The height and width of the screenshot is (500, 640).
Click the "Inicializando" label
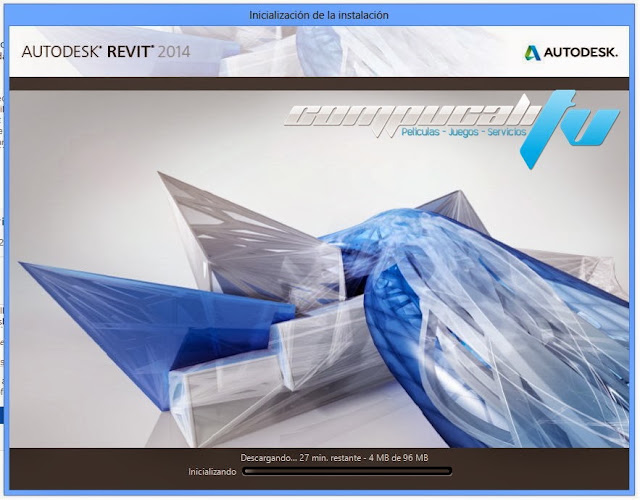coord(212,472)
